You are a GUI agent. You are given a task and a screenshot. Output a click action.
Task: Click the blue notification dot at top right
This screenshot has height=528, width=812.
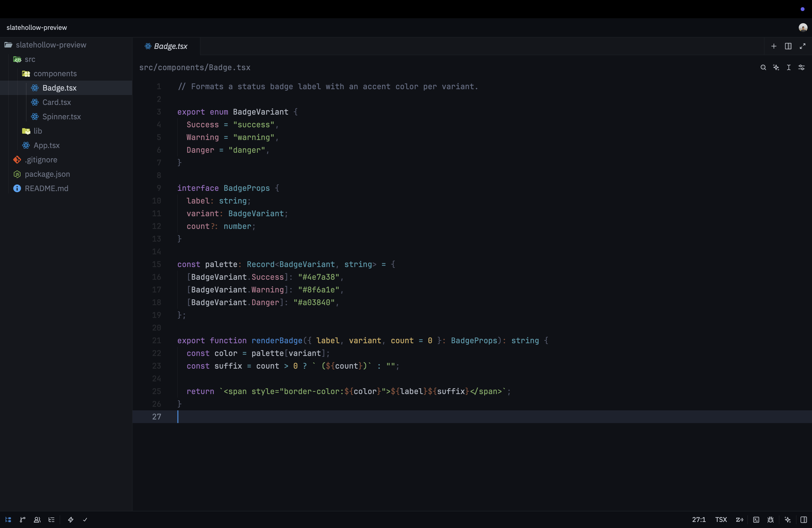pyautogui.click(x=802, y=9)
